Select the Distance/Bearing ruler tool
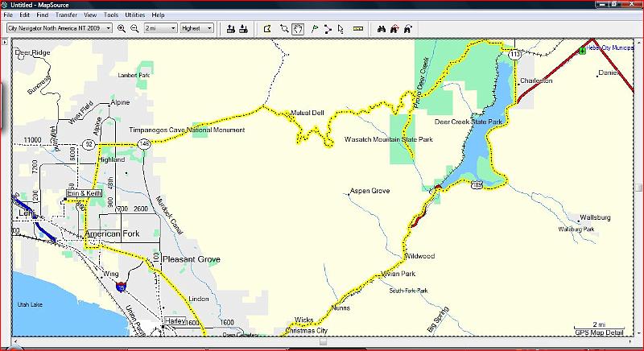 coord(358,29)
